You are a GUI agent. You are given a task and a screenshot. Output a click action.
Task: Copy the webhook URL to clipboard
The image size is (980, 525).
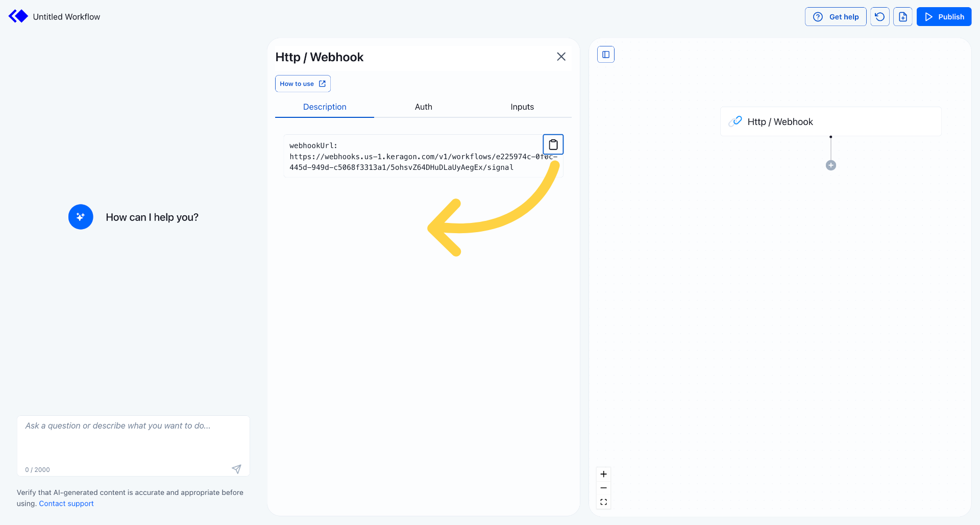553,144
